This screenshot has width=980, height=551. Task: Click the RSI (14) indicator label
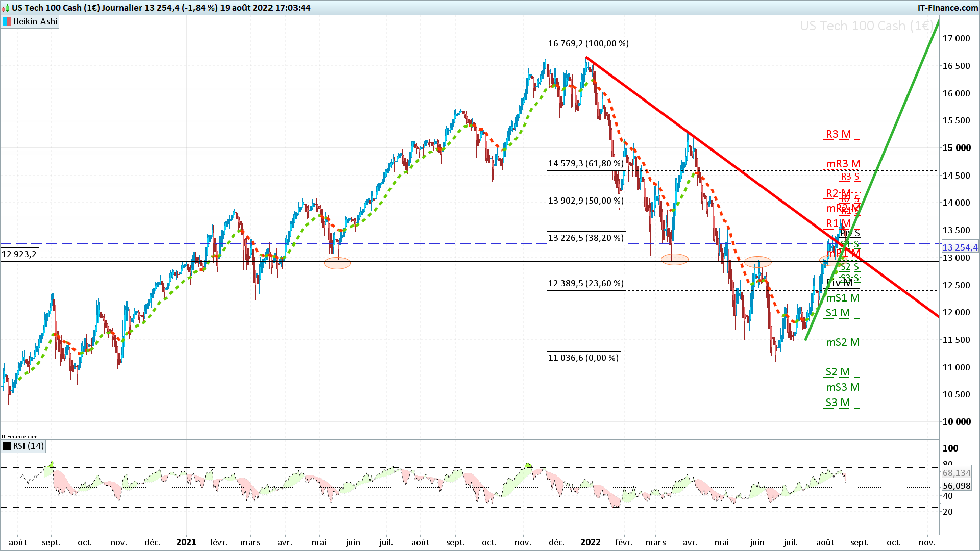click(29, 446)
